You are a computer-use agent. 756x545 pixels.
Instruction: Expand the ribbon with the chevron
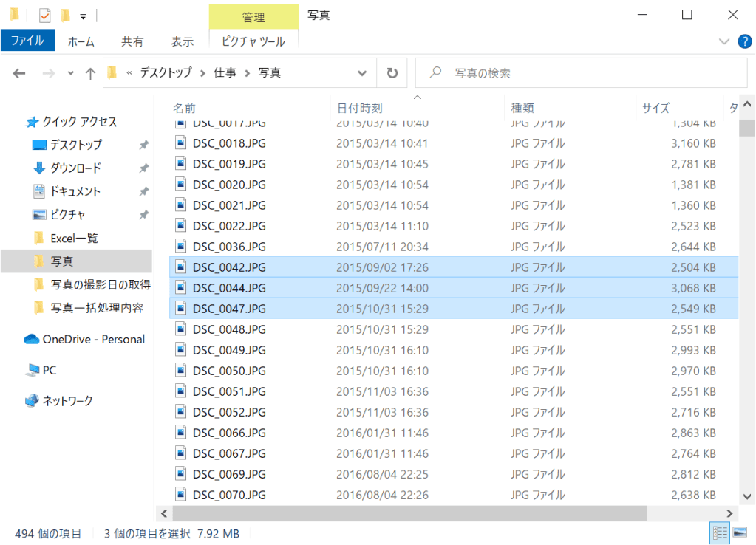click(723, 41)
